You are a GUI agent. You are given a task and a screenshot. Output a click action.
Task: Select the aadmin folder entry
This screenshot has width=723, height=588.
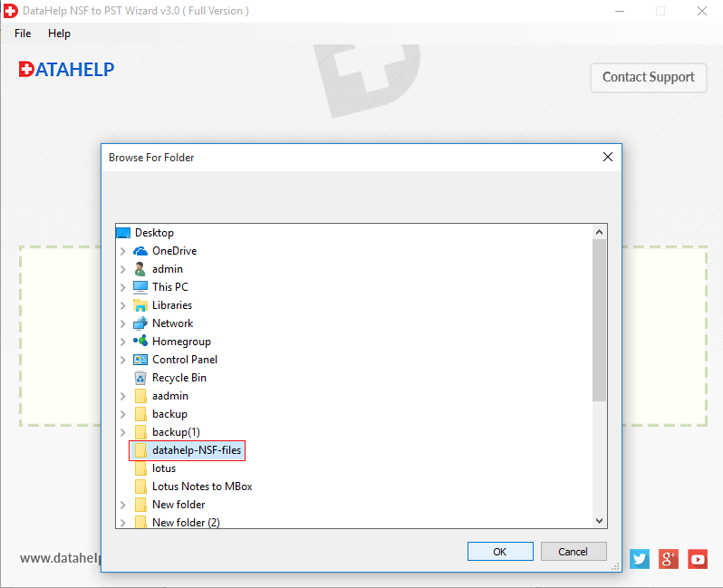pos(170,396)
